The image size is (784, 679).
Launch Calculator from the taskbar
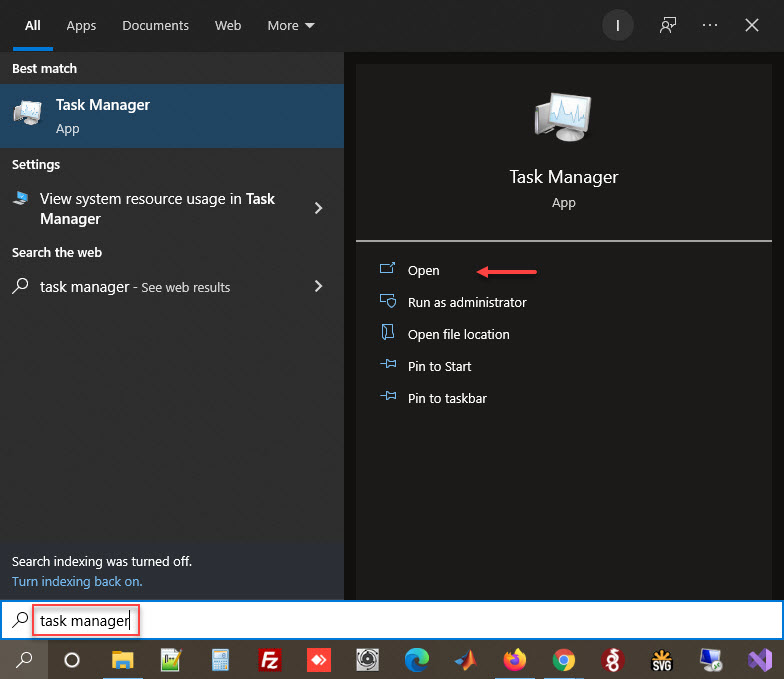220,660
